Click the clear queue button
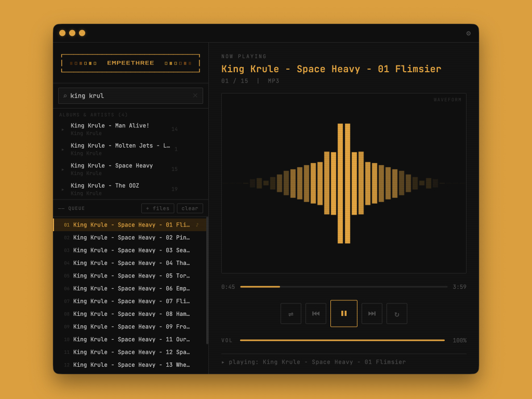Viewport: 532px width, 399px height. tap(190, 208)
